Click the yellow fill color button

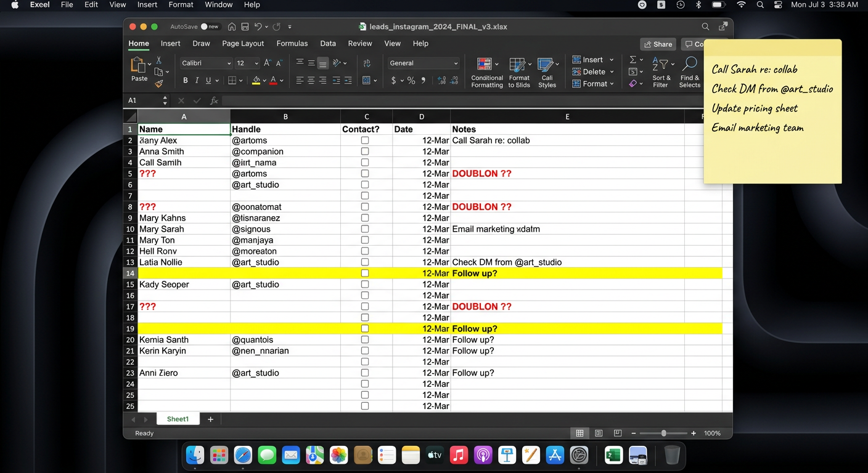tap(256, 81)
